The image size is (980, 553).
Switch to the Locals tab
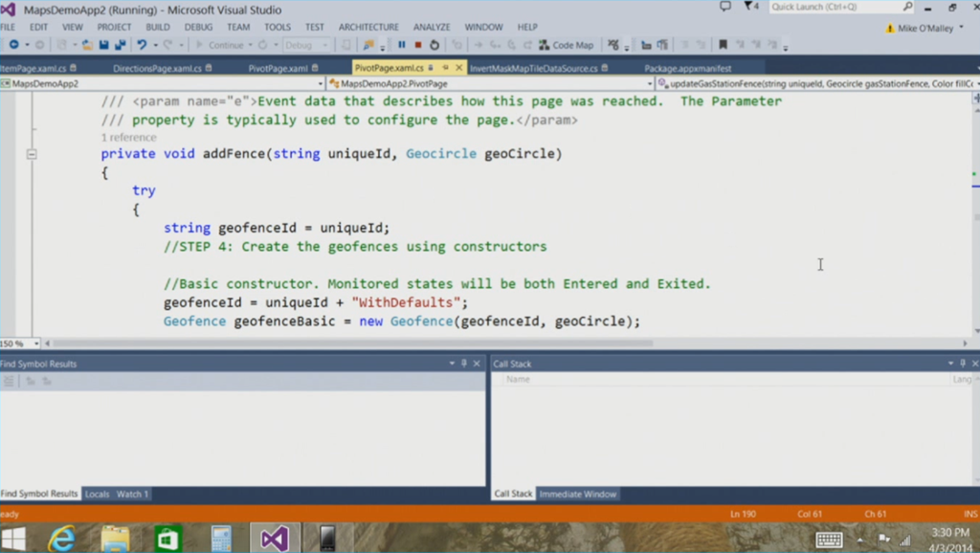click(x=97, y=494)
